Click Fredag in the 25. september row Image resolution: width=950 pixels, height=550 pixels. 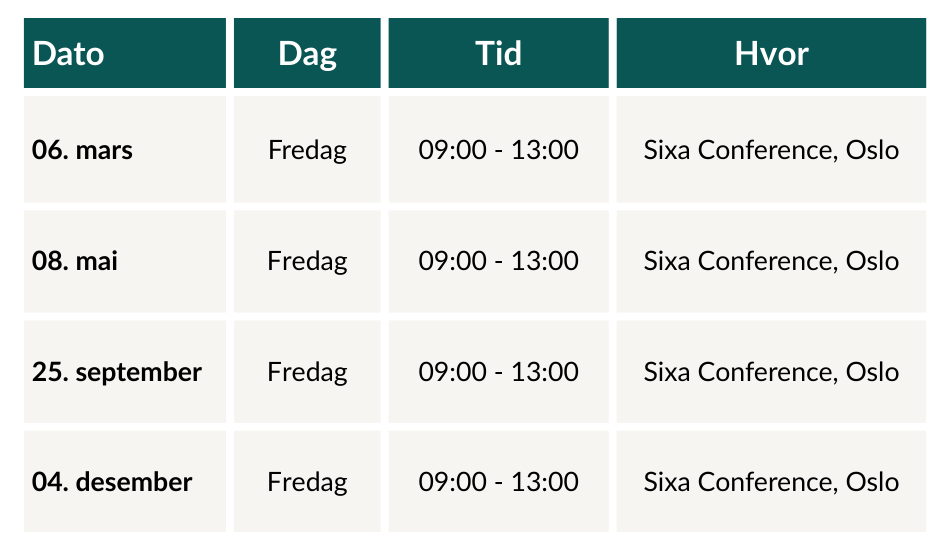coord(307,371)
